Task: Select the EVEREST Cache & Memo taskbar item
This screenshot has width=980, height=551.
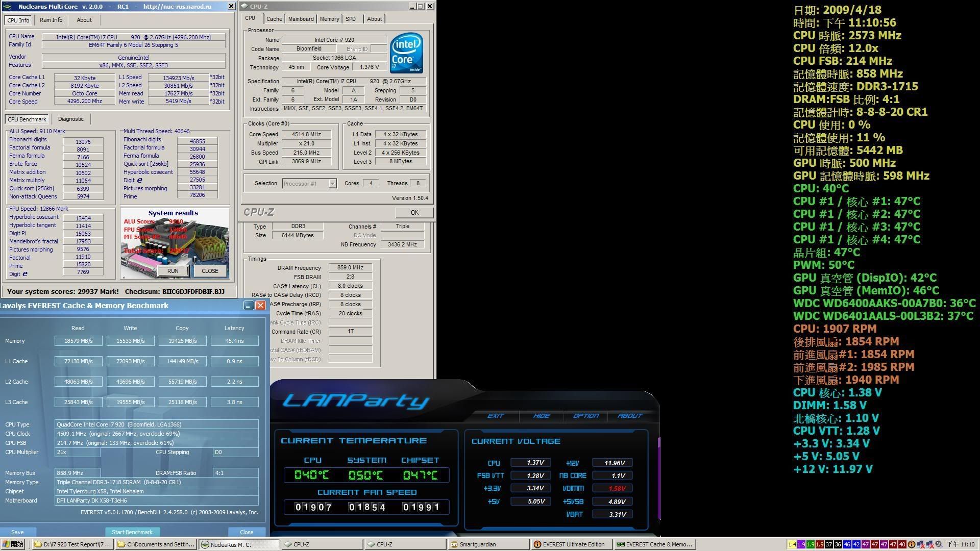Action: 654,544
